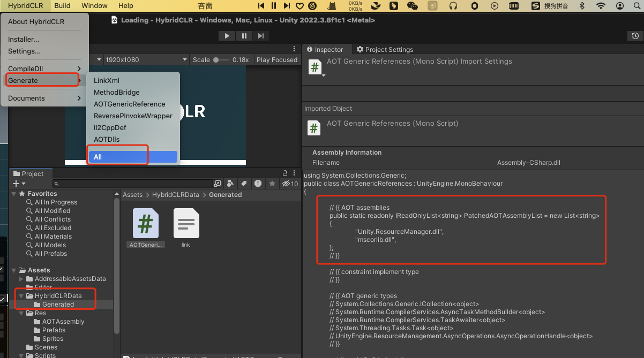Viewport: 644px width, 358px height.
Task: Click the menu bar next track icon
Action: 287,5
